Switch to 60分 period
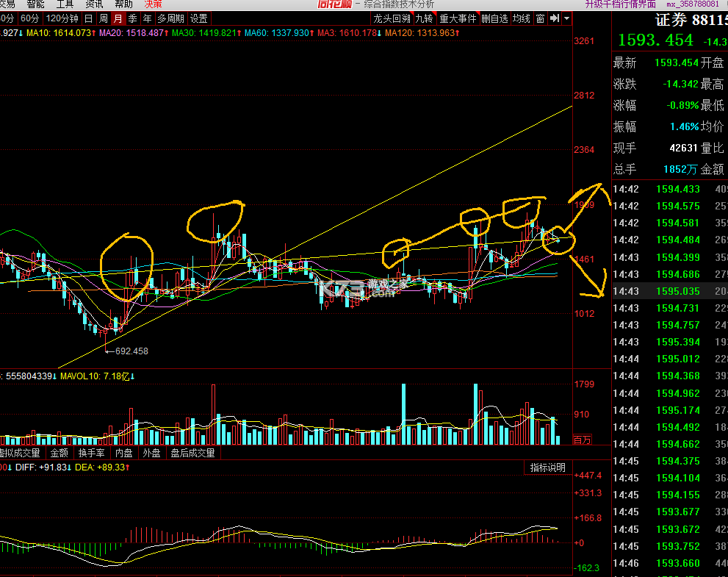The image size is (728, 577). click(x=29, y=18)
